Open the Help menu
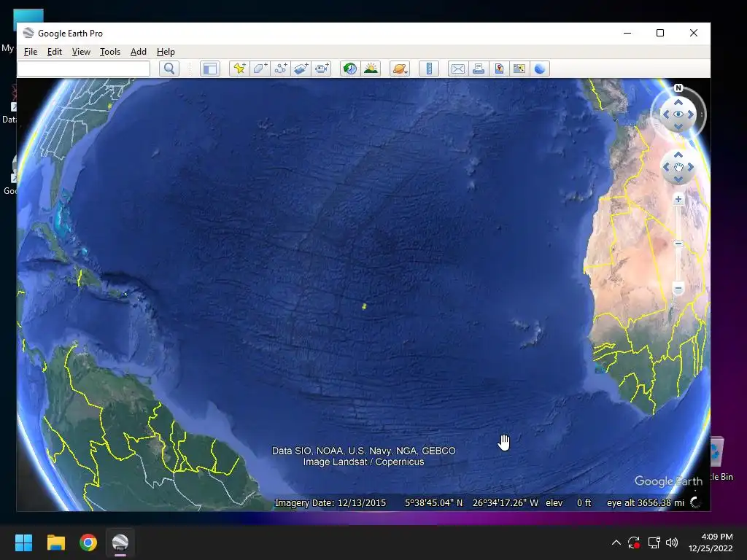Image resolution: width=747 pixels, height=560 pixels. [x=166, y=52]
